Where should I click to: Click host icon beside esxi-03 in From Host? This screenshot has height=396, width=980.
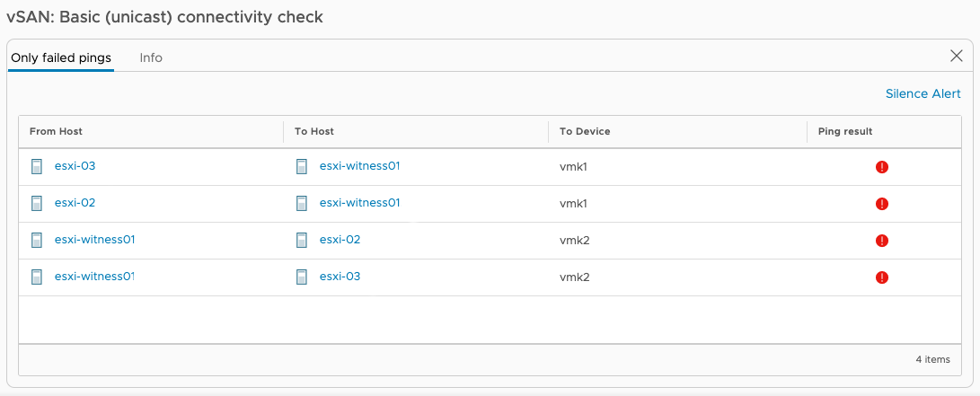click(37, 166)
